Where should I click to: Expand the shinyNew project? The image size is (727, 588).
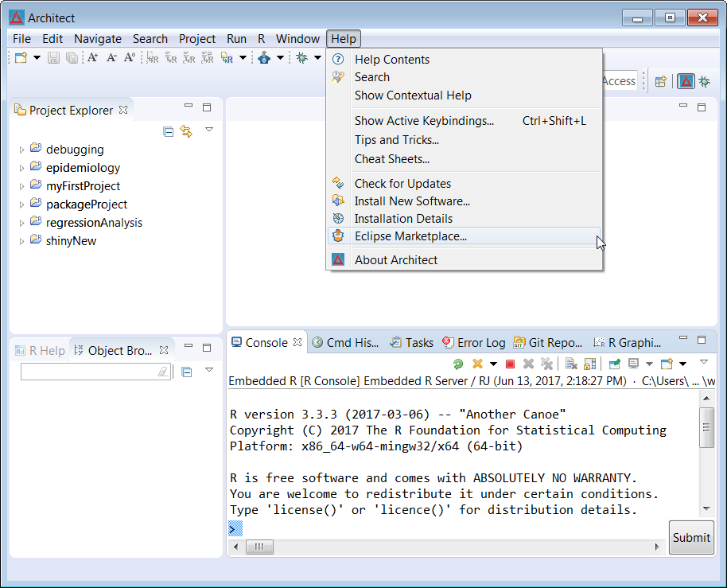21,241
